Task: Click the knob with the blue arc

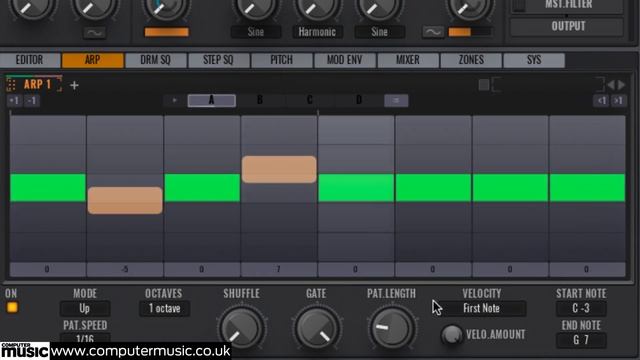Action: (x=166, y=7)
